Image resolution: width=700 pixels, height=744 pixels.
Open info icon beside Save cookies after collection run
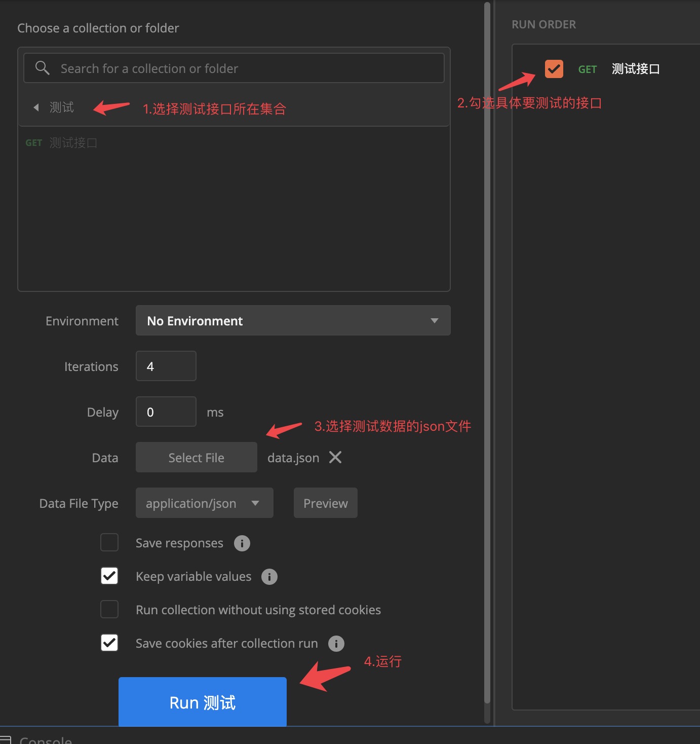click(336, 644)
